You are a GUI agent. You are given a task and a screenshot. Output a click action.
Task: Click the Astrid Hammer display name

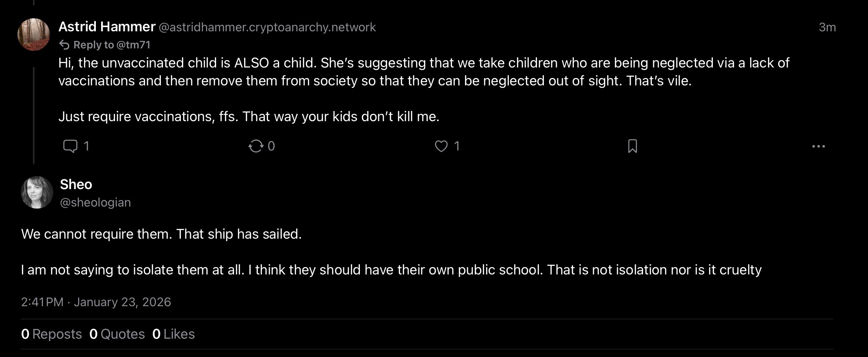[107, 27]
